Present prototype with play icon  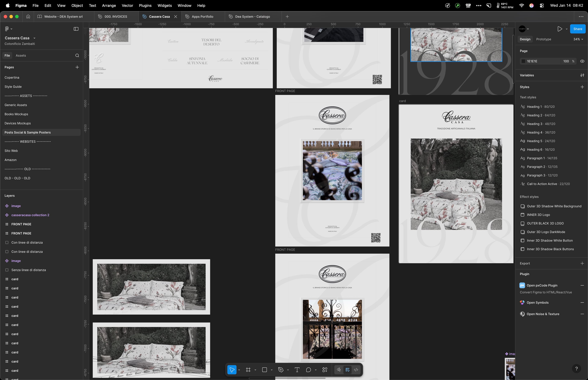(560, 29)
